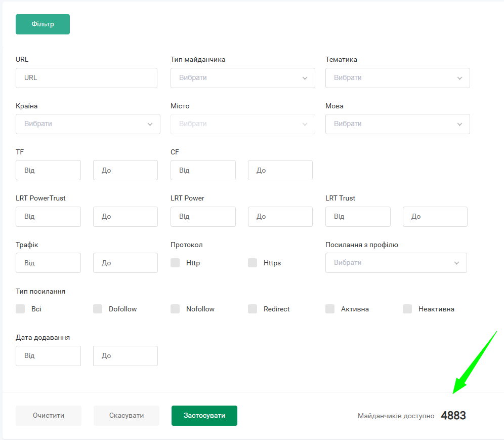This screenshot has width=504, height=440.
Task: Expand the Тематика dropdown
Action: click(x=397, y=78)
